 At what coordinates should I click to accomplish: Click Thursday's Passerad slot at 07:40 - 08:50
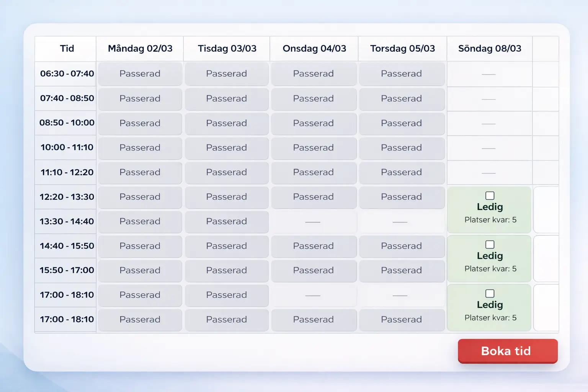(x=402, y=98)
